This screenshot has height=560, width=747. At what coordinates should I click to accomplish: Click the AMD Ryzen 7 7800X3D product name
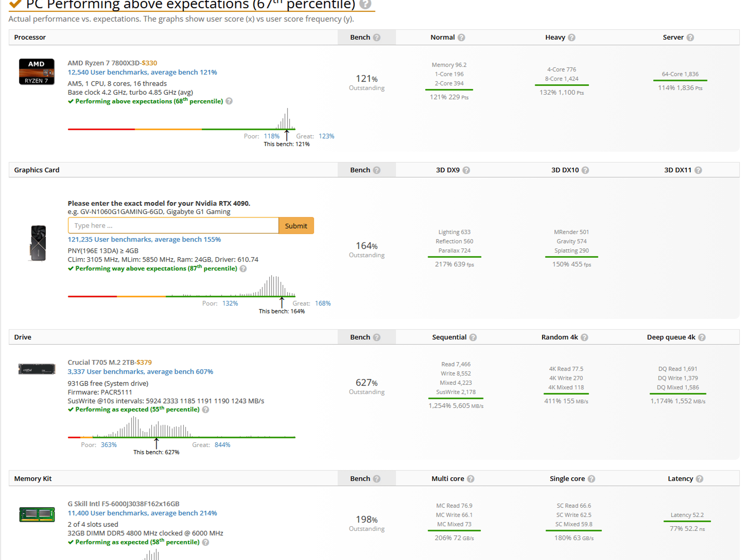104,63
